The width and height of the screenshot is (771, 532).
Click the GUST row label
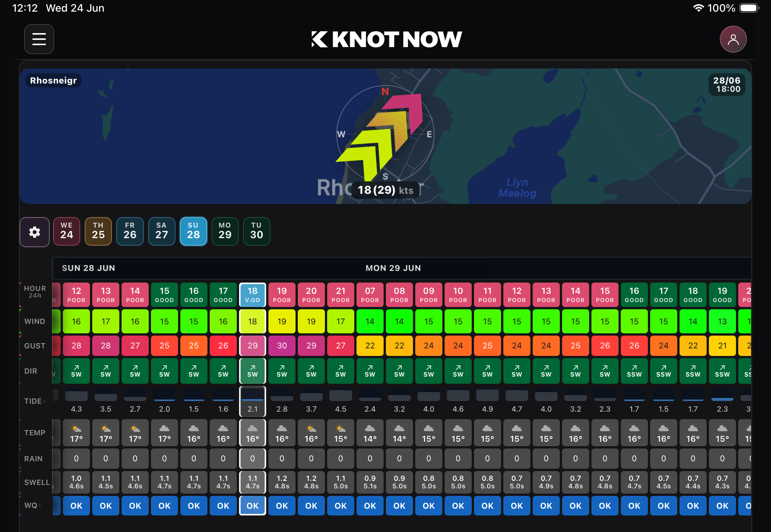pyautogui.click(x=35, y=346)
